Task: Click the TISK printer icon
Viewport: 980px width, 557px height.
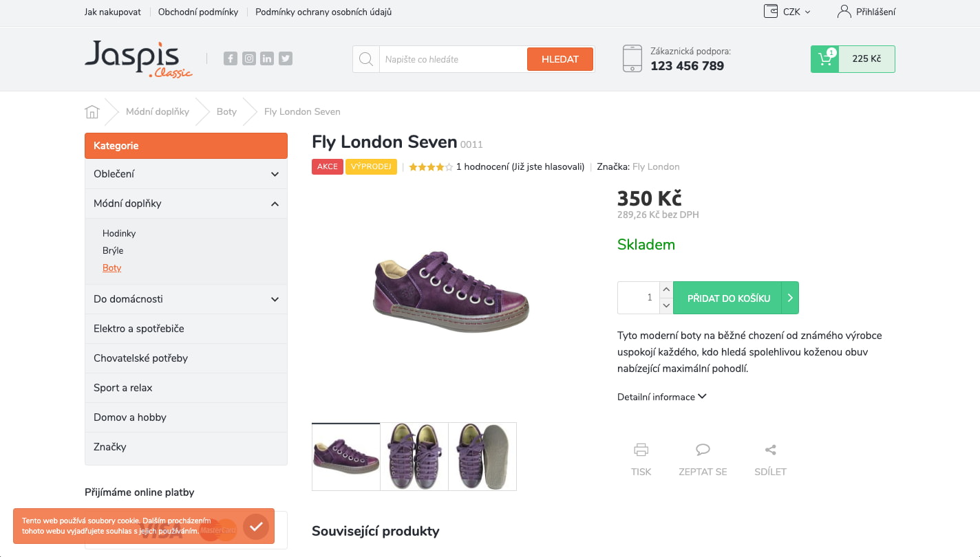Action: pos(641,450)
